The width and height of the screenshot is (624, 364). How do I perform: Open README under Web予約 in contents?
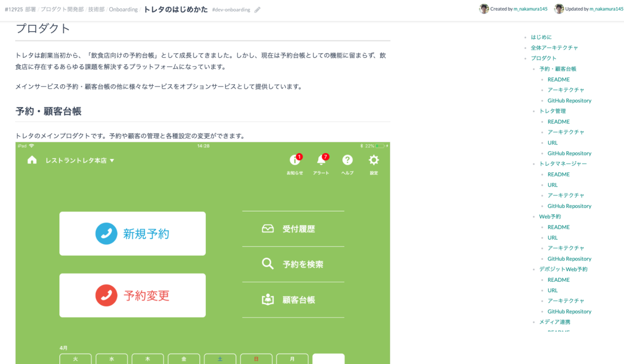[558, 227]
